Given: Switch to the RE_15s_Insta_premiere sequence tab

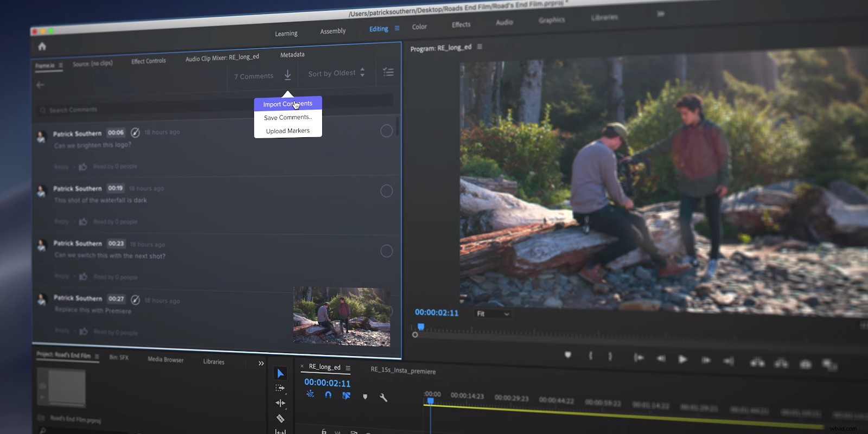Looking at the screenshot, I should coord(403,371).
